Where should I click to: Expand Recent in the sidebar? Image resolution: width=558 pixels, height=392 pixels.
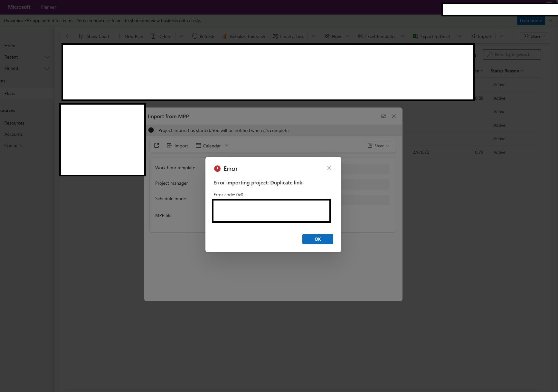47,57
